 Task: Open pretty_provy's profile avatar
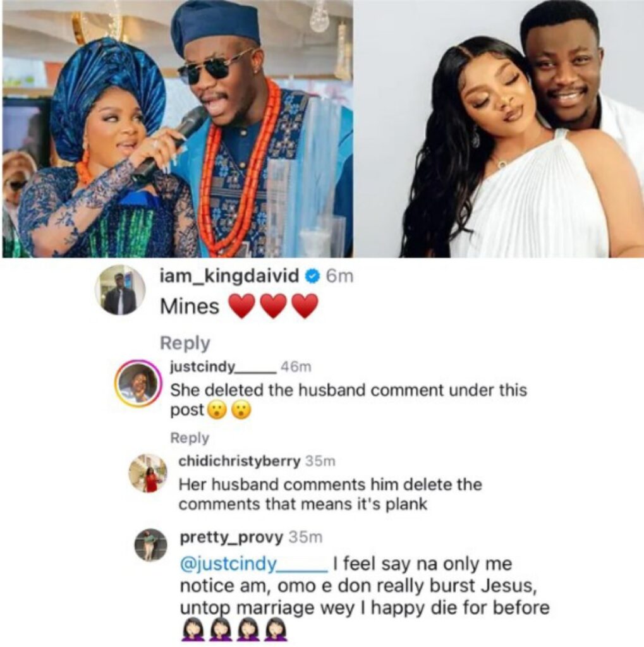151,545
